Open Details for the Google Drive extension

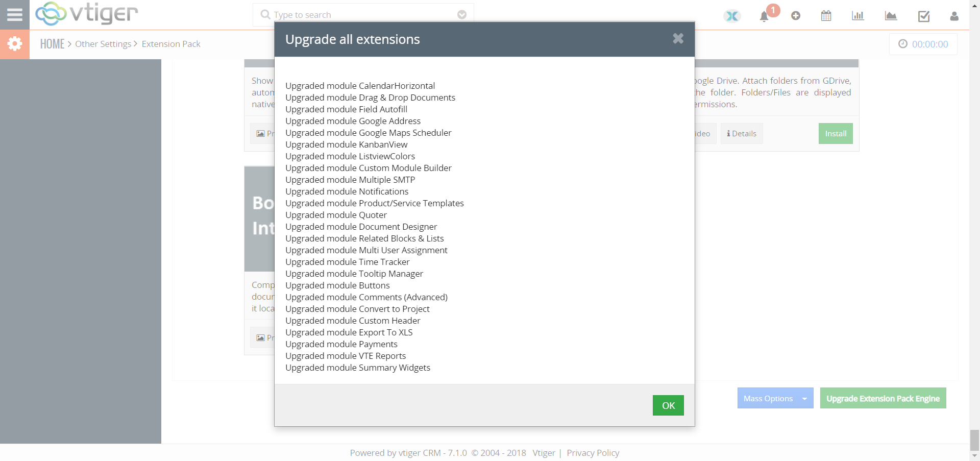[x=742, y=133]
